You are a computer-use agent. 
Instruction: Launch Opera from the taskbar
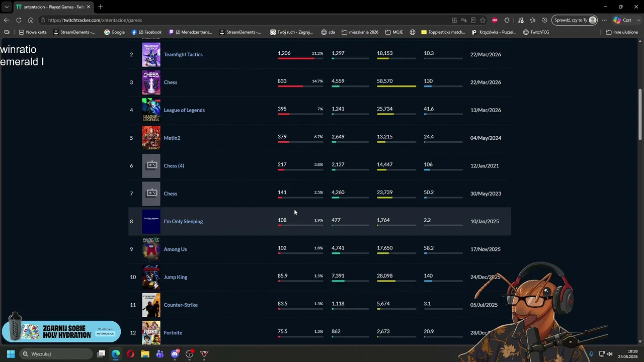(x=130, y=354)
